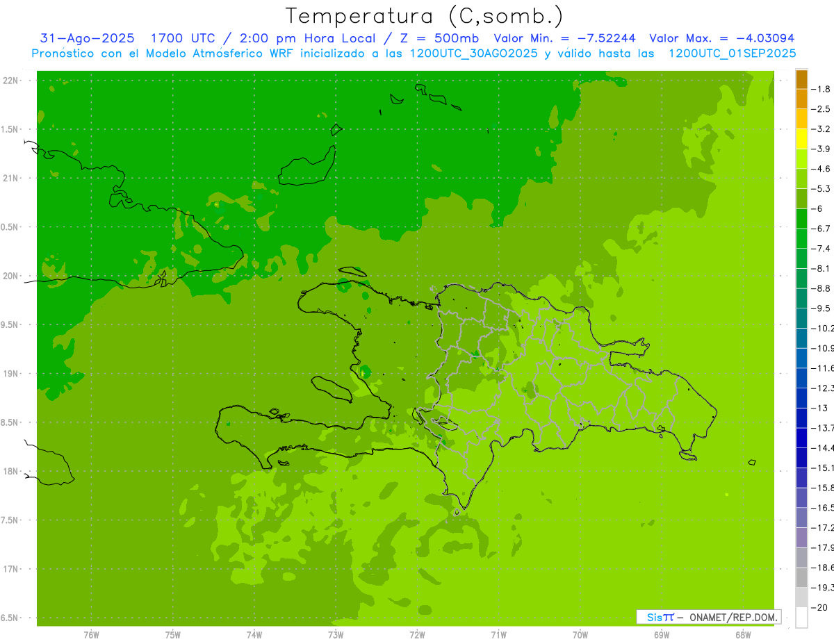Screen dimensions: 834x644
Task: Click the '20N' latitude axis label
Action: coord(11,276)
